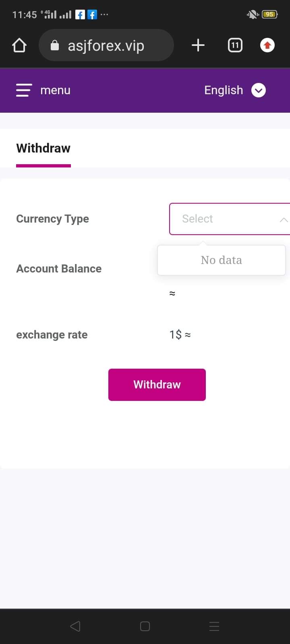Collapse the Currency Type dropdown arrow
Screen dimensions: 290x644
point(284,219)
